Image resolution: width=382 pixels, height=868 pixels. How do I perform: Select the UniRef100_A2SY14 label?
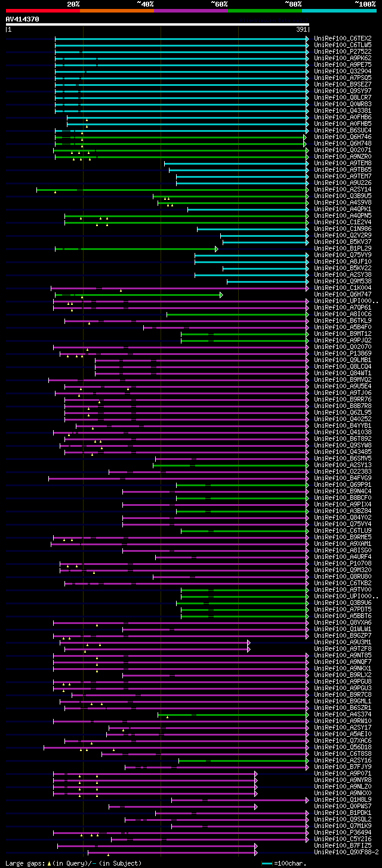[x=343, y=189]
